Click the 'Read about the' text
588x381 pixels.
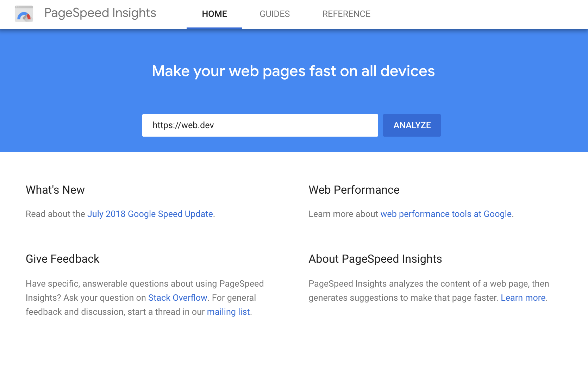coord(55,214)
